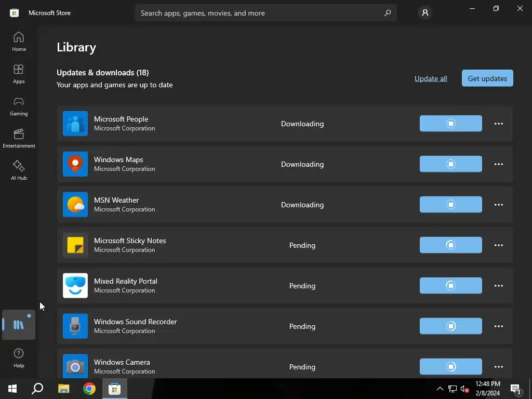Click the muted volume tray icon
Screen dimensions: 532x399
pos(464,389)
